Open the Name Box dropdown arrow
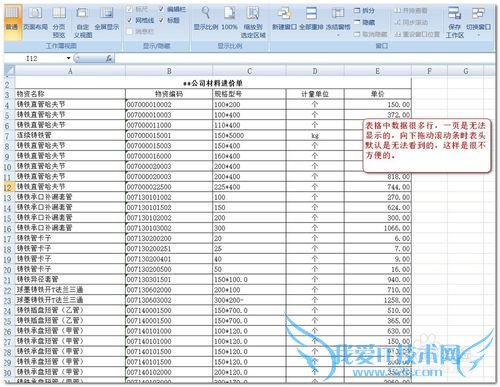Viewport: 500px width, 387px height. pyautogui.click(x=68, y=58)
